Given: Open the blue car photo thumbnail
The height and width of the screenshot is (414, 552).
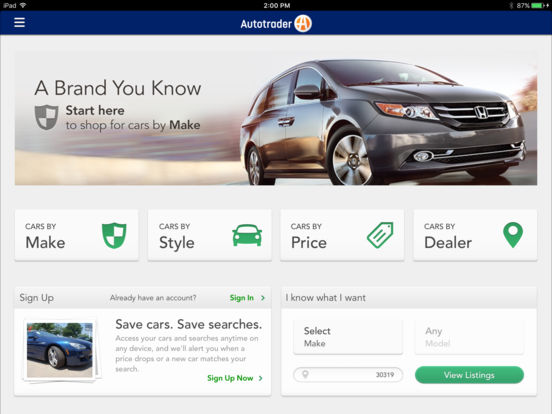Looking at the screenshot, I should click(60, 350).
